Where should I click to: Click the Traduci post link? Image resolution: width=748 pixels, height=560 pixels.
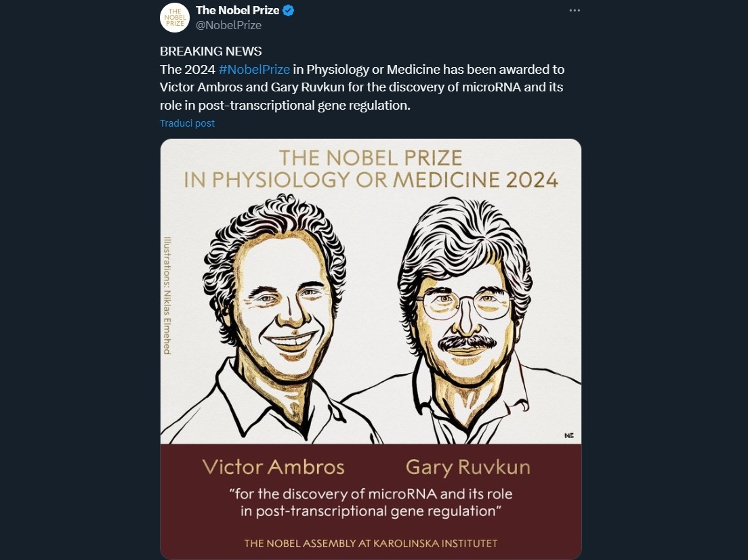click(x=187, y=123)
